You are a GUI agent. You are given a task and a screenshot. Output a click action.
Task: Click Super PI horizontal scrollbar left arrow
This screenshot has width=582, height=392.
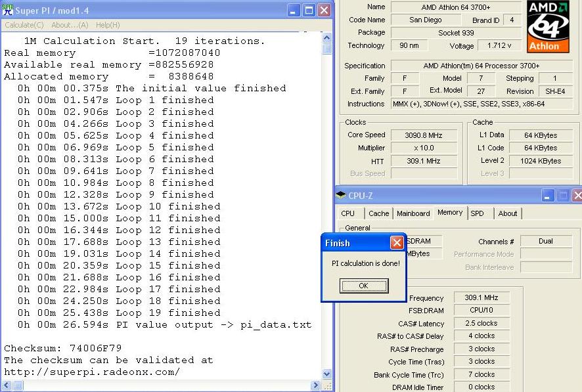7,385
